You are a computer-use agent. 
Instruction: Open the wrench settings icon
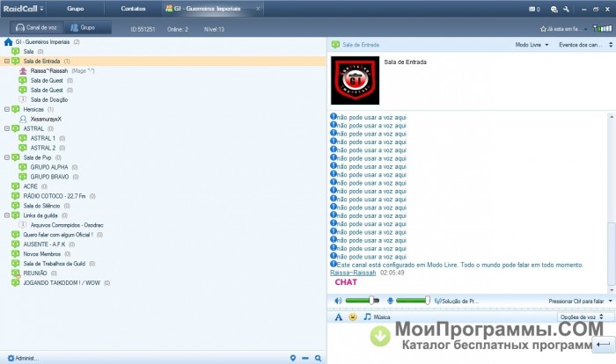(566, 9)
